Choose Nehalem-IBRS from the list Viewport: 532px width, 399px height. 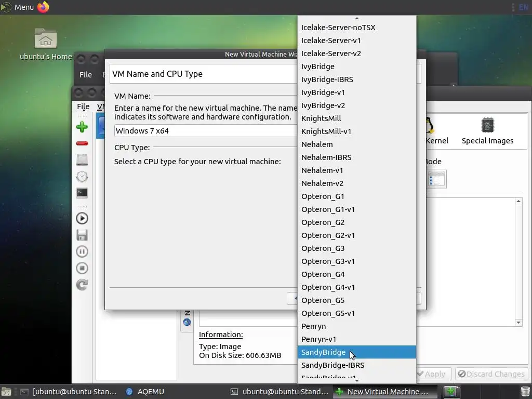[356, 157]
